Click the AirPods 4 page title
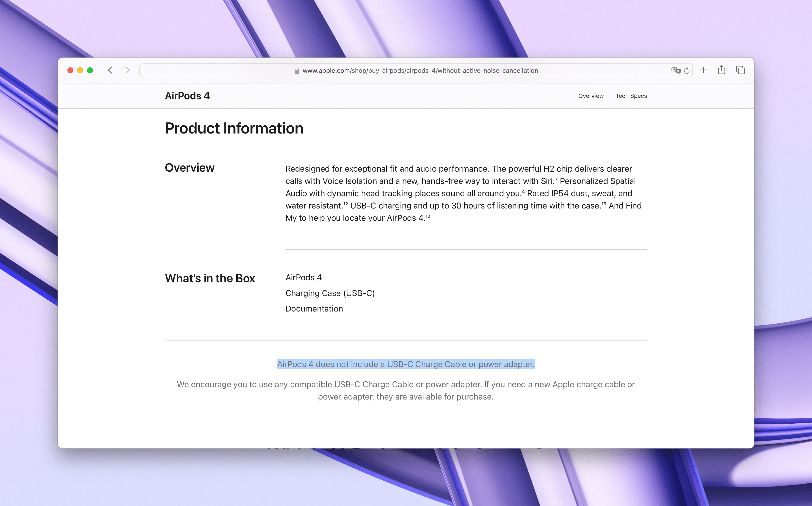The height and width of the screenshot is (506, 812). (187, 96)
